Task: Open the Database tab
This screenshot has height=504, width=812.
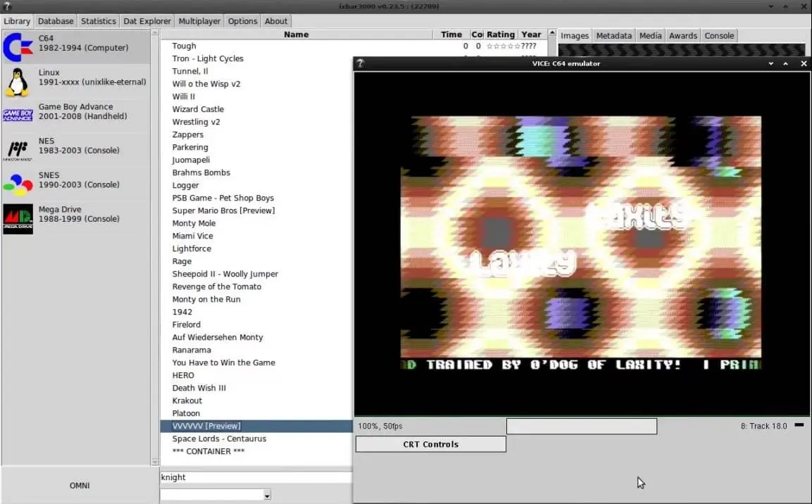Action: click(56, 21)
